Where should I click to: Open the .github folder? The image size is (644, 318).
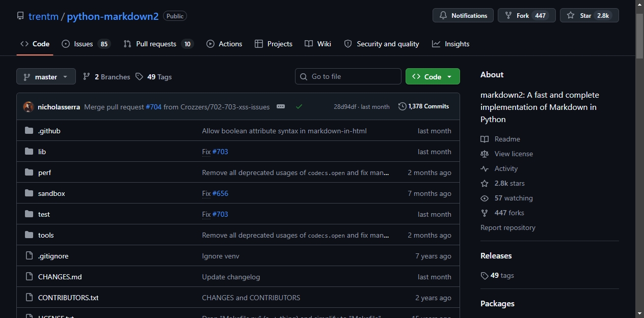point(49,131)
